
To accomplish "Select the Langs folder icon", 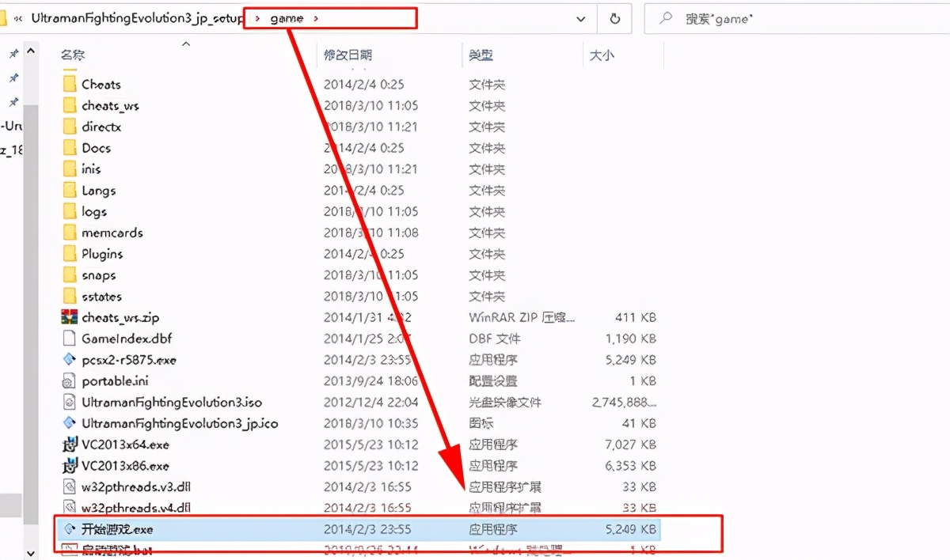I will (69, 191).
